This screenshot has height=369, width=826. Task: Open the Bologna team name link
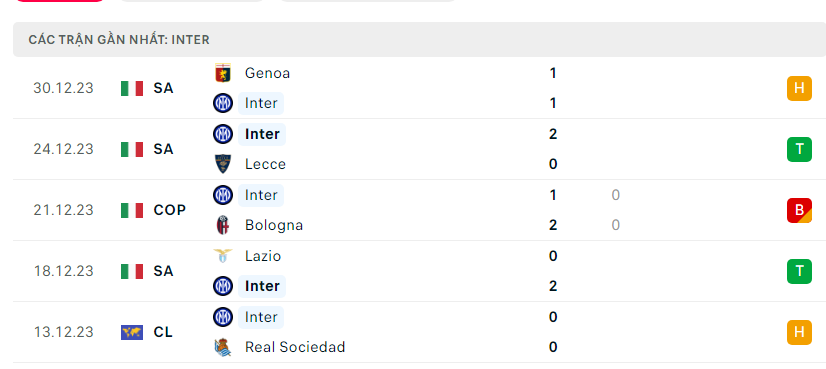[x=274, y=225]
